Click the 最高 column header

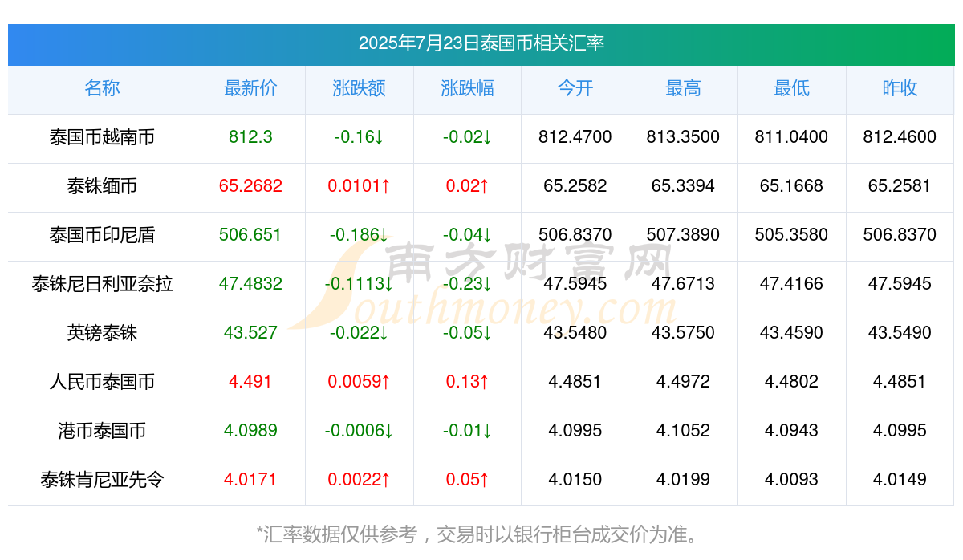683,88
